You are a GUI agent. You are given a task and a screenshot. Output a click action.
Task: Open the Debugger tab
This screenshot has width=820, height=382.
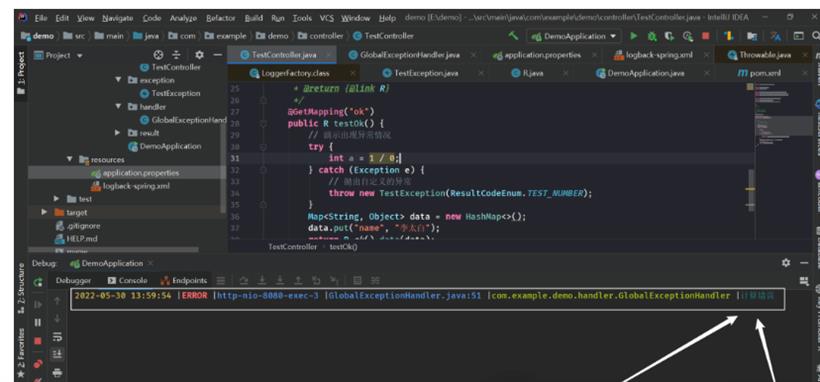73,280
